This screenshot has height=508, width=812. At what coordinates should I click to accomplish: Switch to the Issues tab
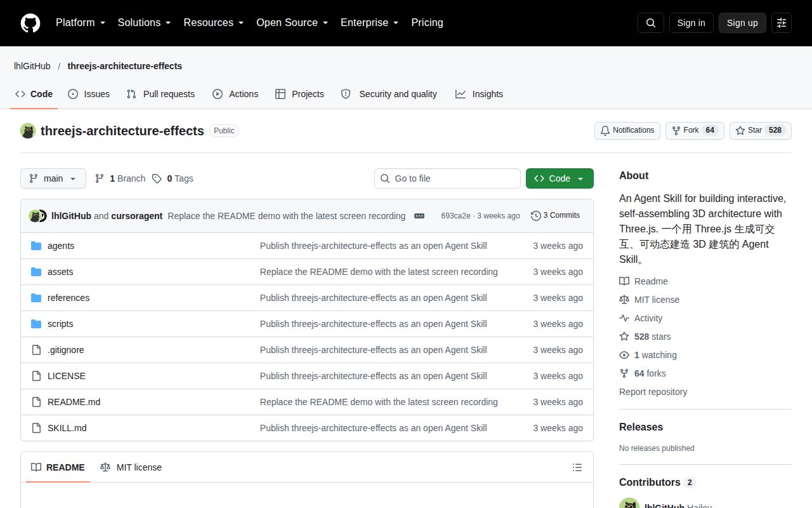pos(89,94)
